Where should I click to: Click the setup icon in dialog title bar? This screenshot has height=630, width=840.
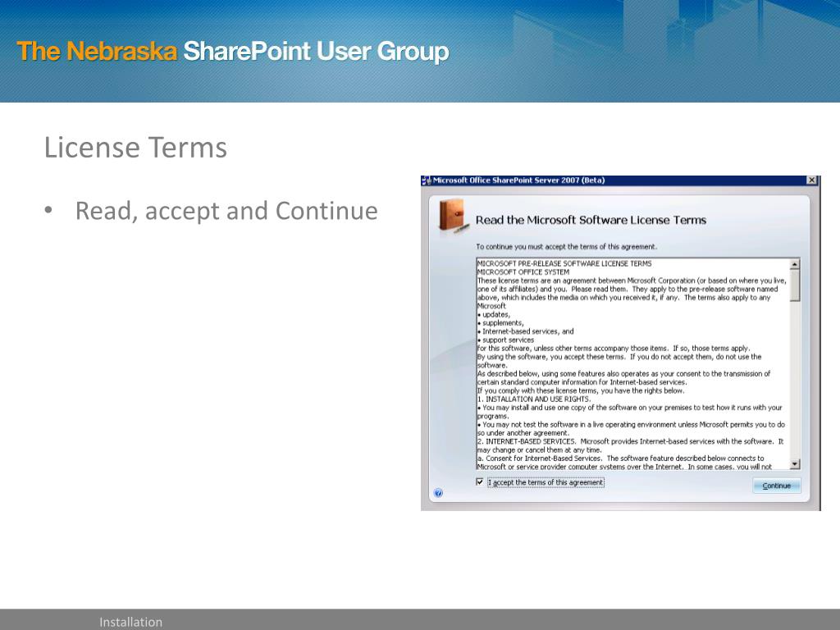(x=427, y=180)
